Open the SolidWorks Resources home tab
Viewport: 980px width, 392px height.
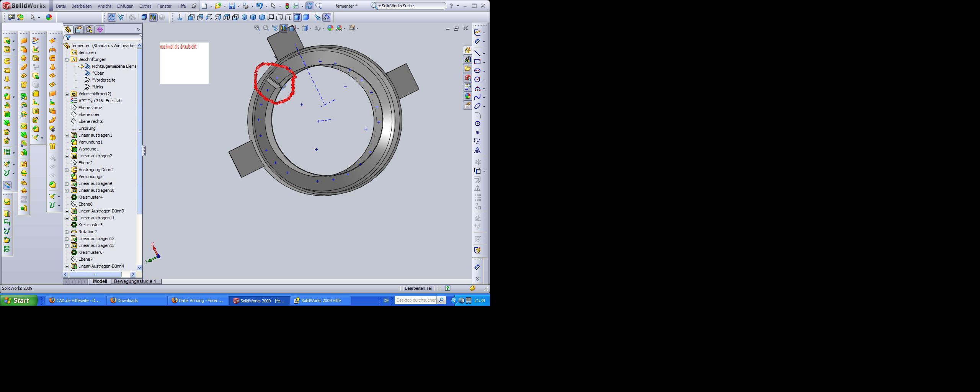click(x=467, y=51)
